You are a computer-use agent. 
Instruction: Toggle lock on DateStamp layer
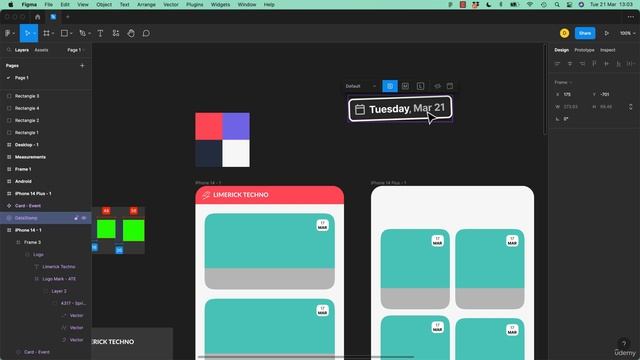[76, 218]
